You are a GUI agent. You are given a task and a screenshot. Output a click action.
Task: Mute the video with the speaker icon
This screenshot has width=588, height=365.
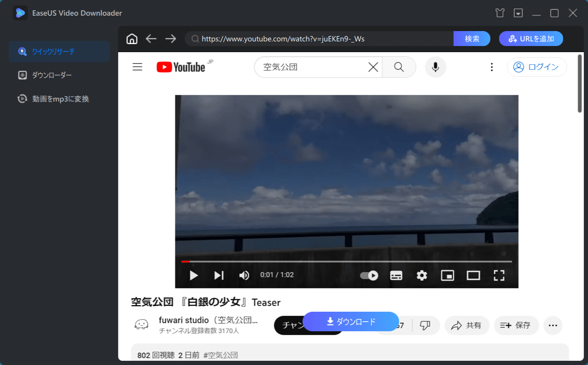click(x=244, y=275)
